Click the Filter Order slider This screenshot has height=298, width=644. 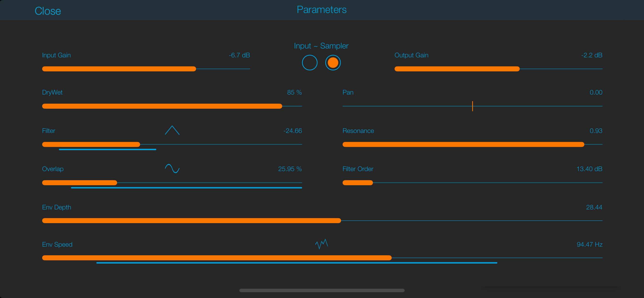472,183
